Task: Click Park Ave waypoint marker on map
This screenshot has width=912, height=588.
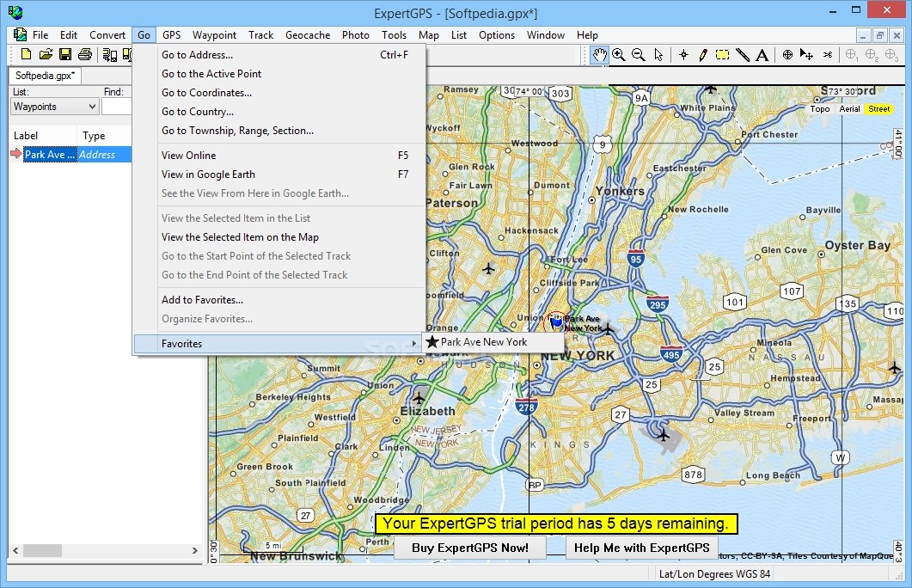Action: [x=556, y=321]
